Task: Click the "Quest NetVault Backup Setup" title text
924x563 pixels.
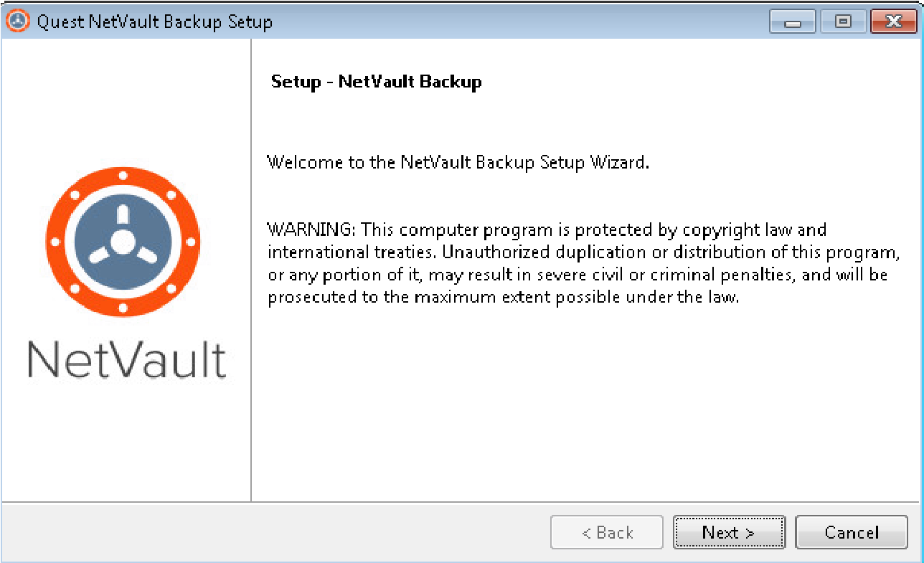Action: [154, 22]
